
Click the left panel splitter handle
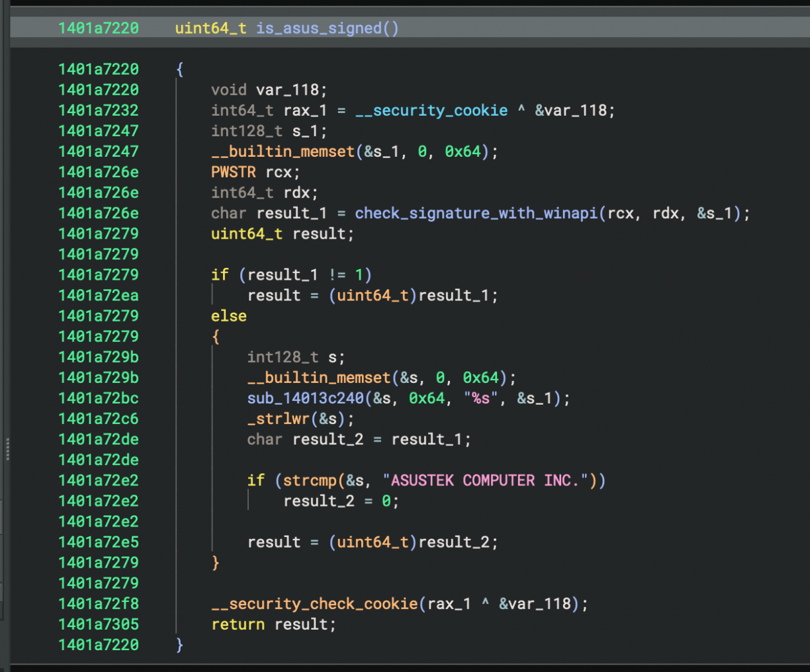click(7, 448)
